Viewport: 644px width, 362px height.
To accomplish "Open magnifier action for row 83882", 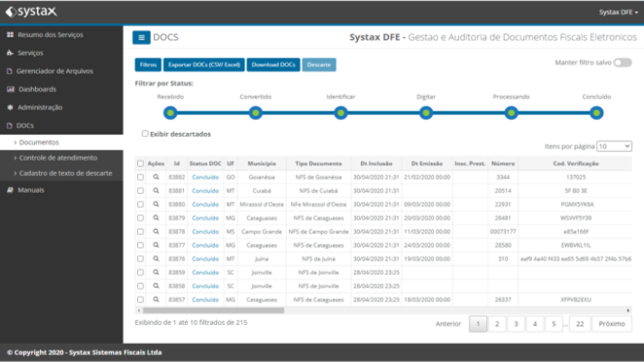I will [156, 177].
